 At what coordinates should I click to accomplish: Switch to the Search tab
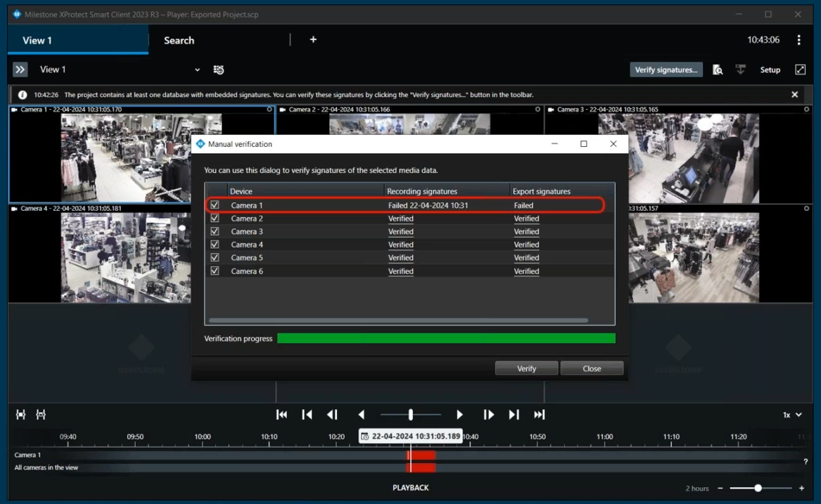(179, 40)
